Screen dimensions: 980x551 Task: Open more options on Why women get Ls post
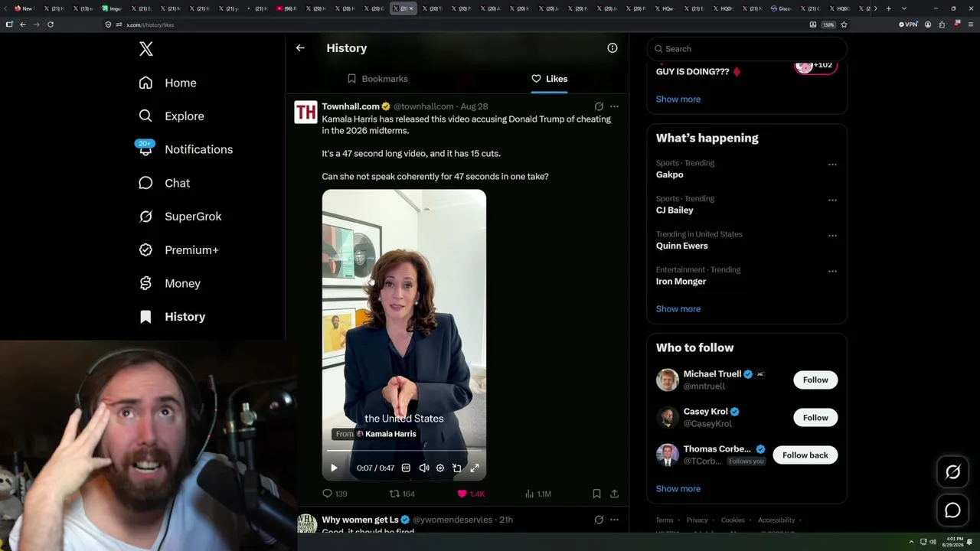[x=614, y=520]
